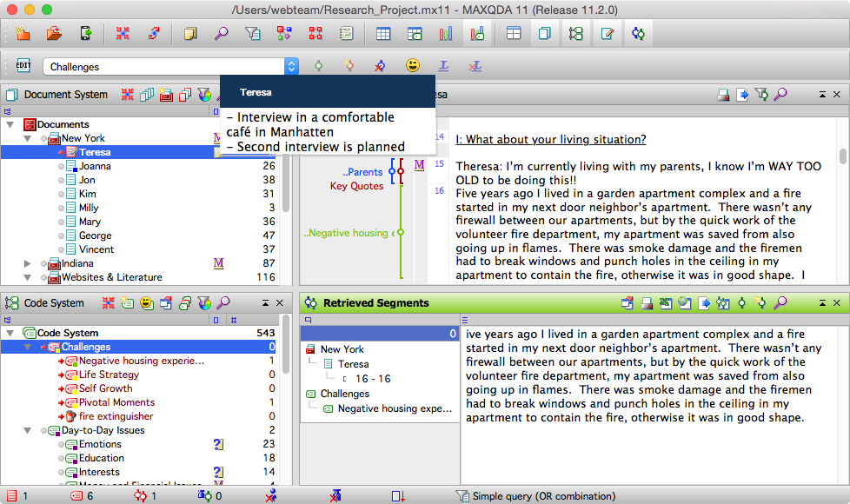Collapse the Challenges code
This screenshot has width=850, height=504.
point(27,347)
